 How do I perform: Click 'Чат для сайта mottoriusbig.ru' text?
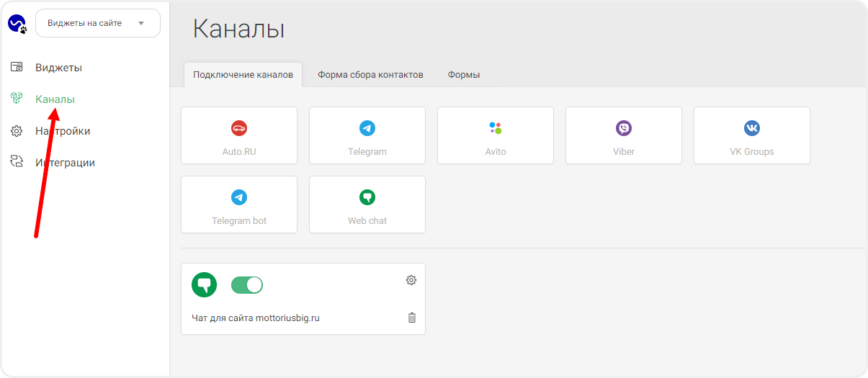(x=256, y=318)
